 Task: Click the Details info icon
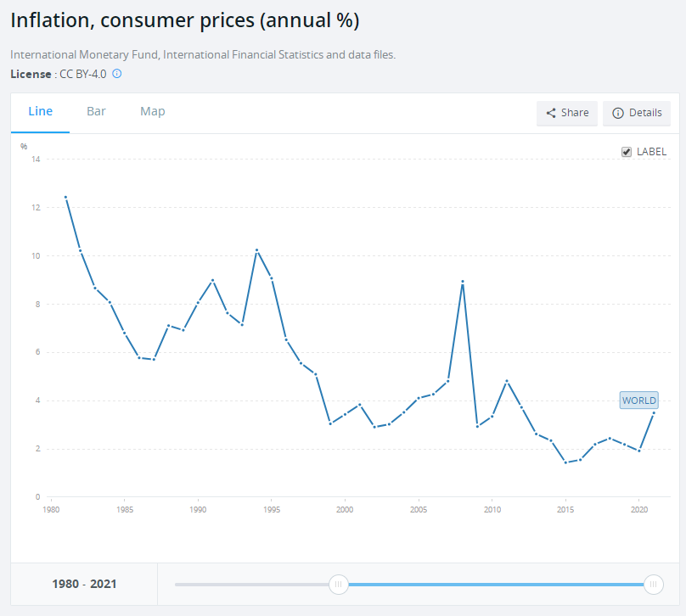point(618,113)
